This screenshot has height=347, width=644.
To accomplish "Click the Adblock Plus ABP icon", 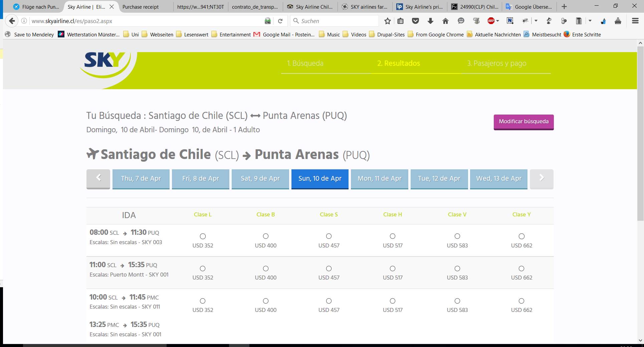I will [x=491, y=21].
